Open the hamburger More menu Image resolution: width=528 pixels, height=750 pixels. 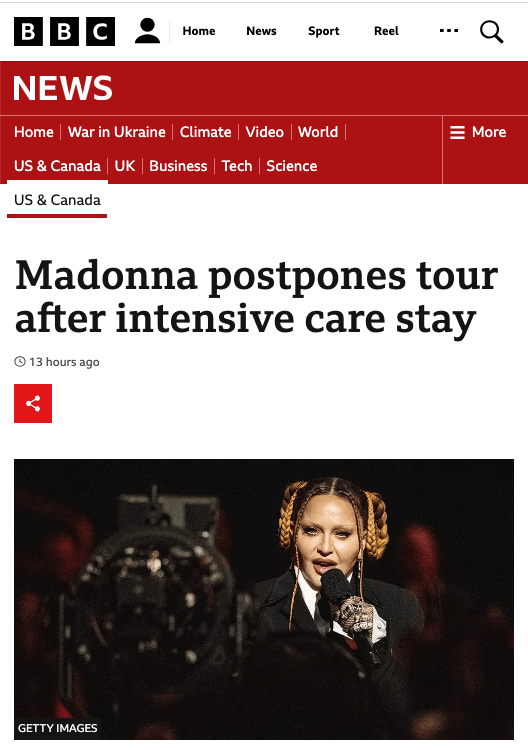pos(478,132)
